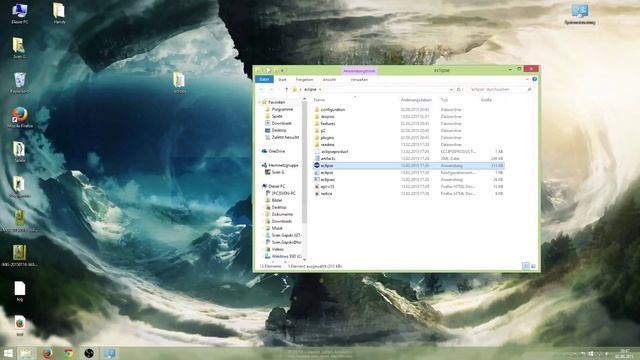The width and height of the screenshot is (640, 360).
Task: Select the eclipse application file icon
Action: pos(317,165)
